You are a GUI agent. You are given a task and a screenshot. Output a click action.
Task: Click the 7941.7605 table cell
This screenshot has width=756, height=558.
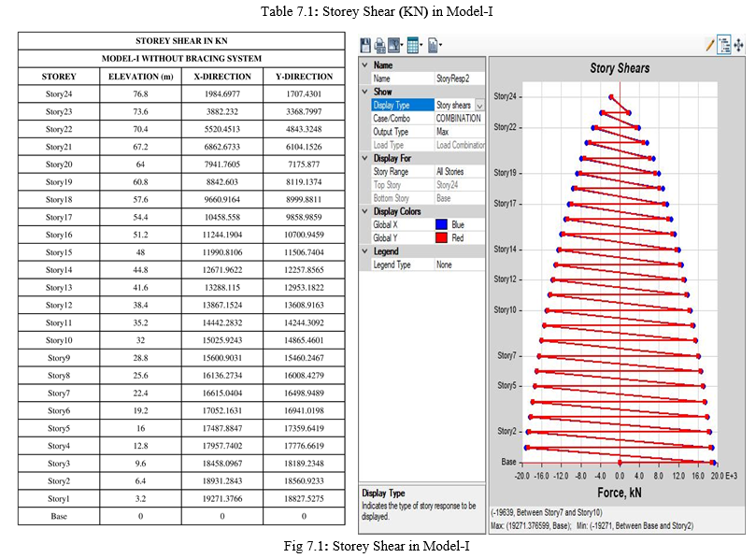coord(222,165)
